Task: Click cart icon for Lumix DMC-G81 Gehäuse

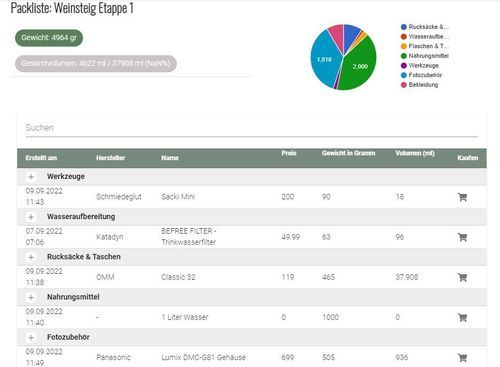Action: pos(462,358)
